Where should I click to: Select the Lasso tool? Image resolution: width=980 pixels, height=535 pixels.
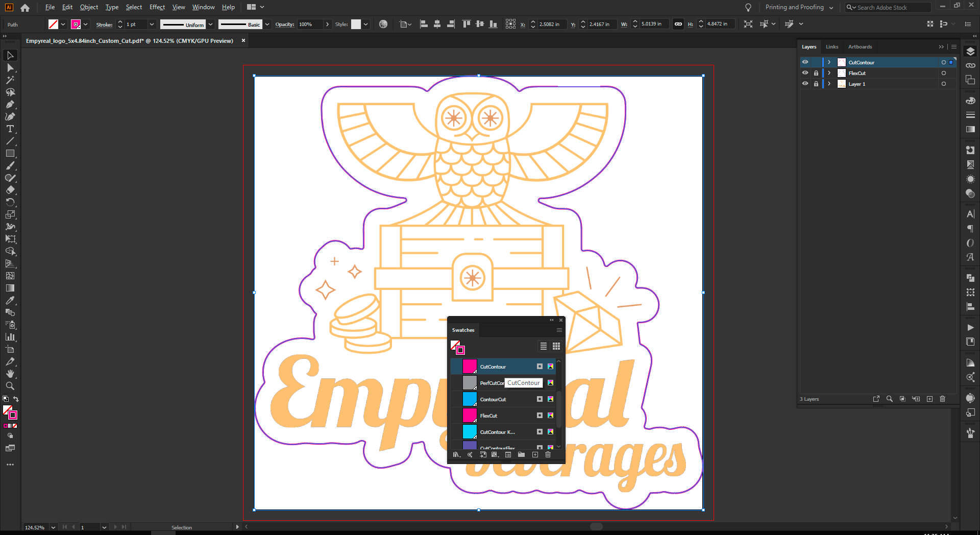click(x=10, y=92)
